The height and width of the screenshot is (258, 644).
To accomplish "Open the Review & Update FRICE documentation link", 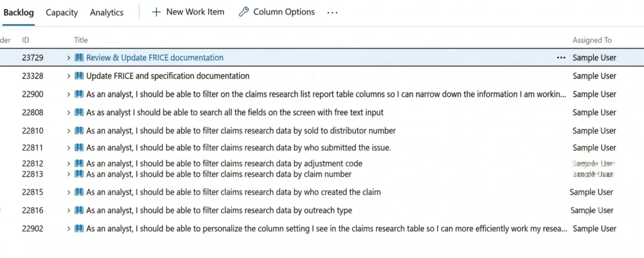I will click(155, 58).
